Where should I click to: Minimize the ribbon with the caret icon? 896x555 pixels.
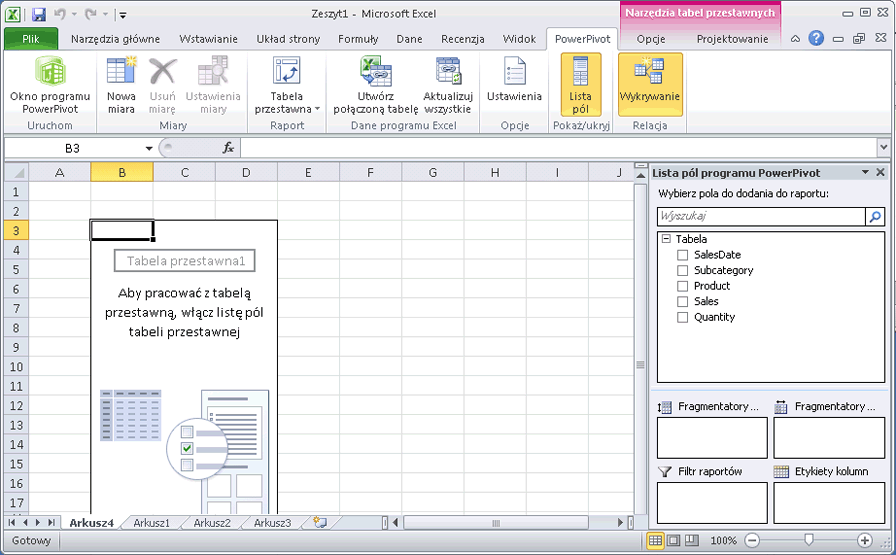[x=795, y=39]
